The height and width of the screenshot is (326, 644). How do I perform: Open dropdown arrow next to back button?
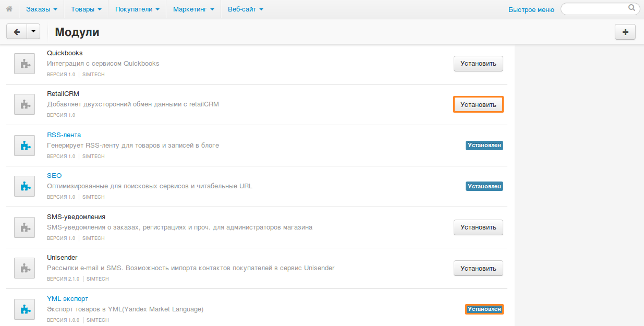pyautogui.click(x=33, y=32)
